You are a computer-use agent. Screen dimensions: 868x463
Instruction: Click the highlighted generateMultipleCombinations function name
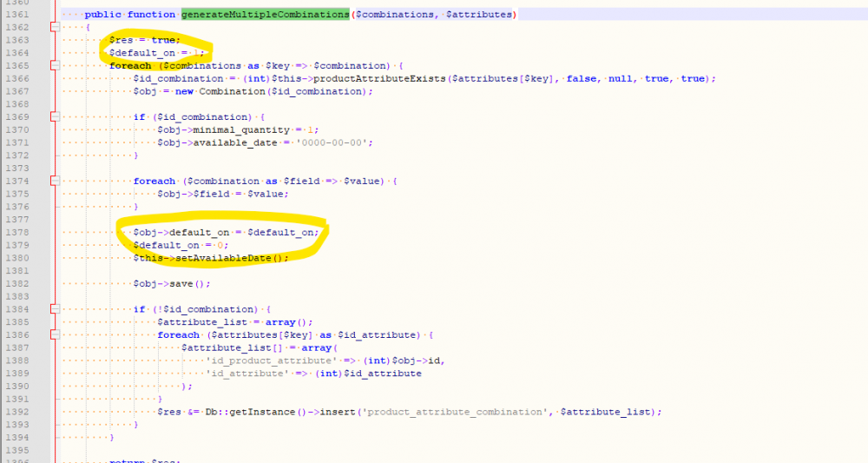(x=265, y=15)
